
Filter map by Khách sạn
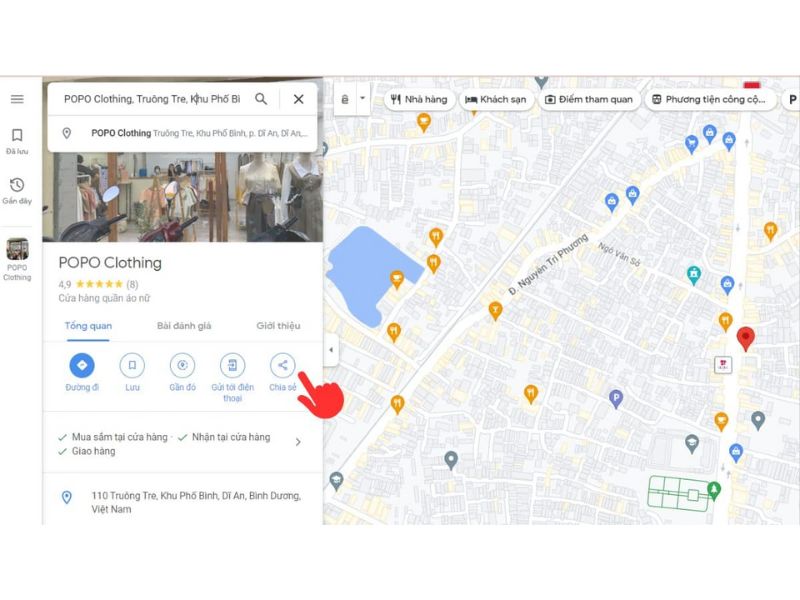(495, 99)
